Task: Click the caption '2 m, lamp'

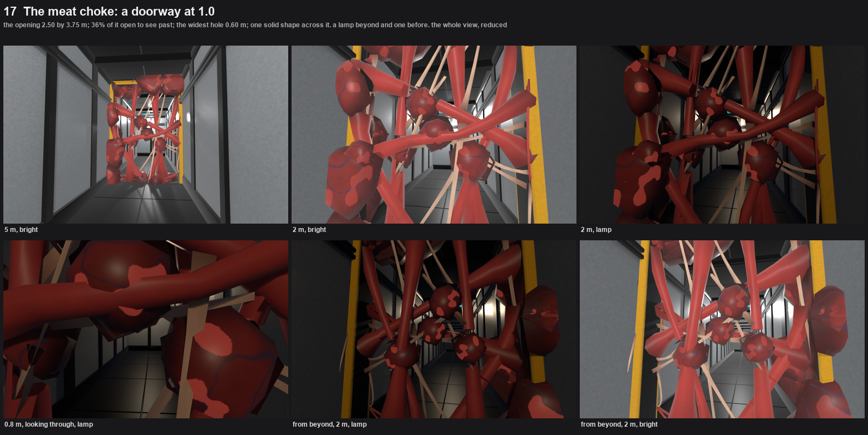Action: pyautogui.click(x=596, y=230)
